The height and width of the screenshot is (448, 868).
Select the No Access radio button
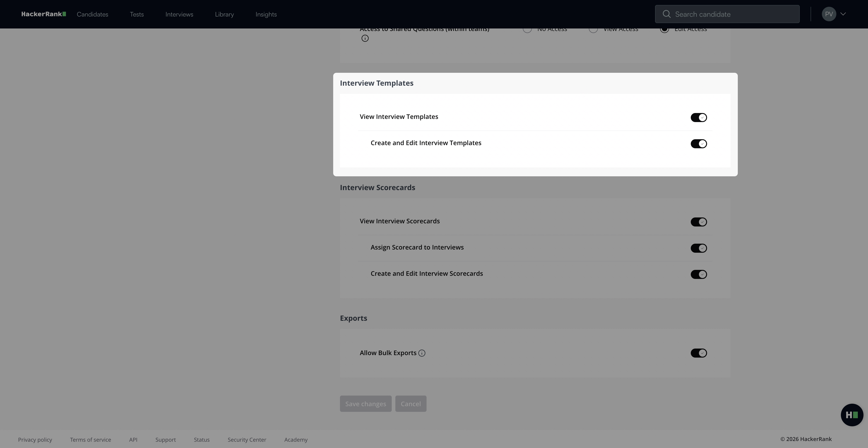click(x=527, y=29)
